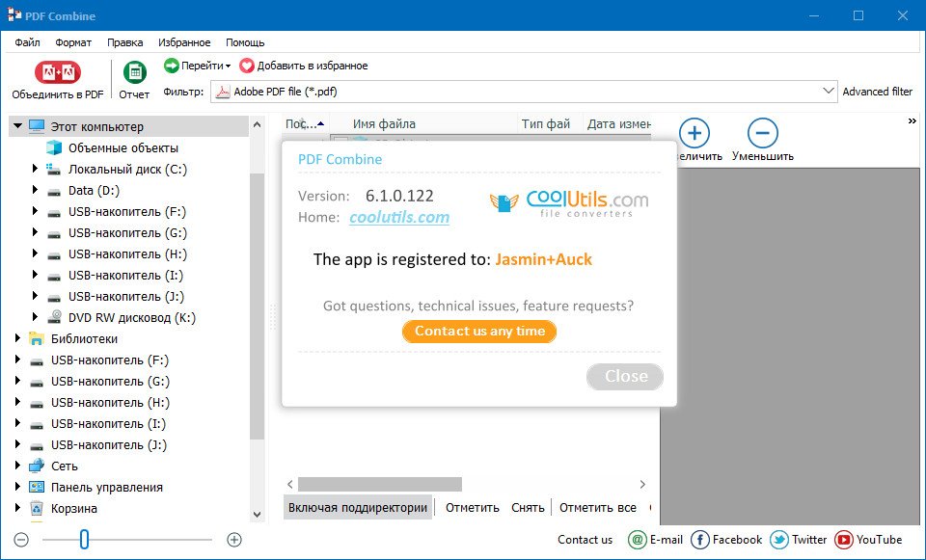Viewport: 926px width, 560px height.
Task: Select Объемные объекты 3D objects item
Action: 123,148
